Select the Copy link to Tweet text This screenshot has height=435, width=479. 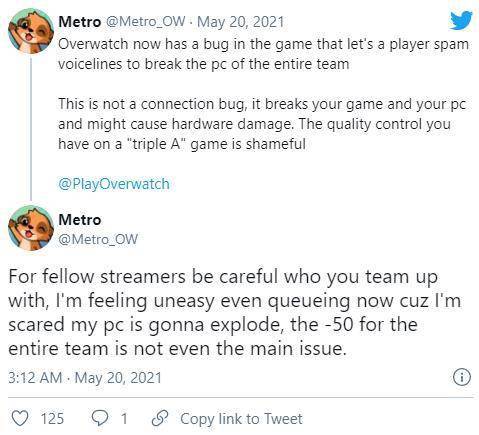point(241,419)
